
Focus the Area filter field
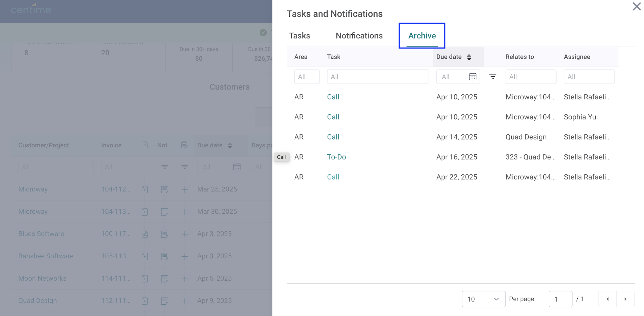(x=307, y=77)
